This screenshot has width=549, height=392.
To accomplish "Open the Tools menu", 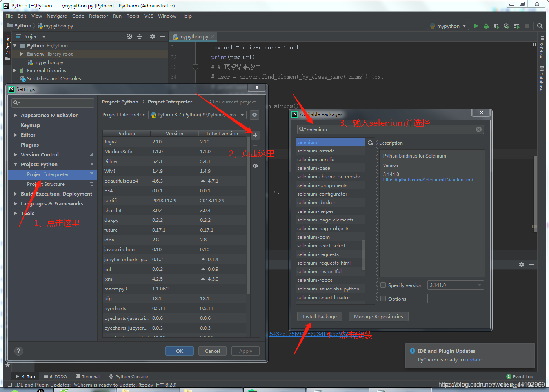I will (133, 16).
